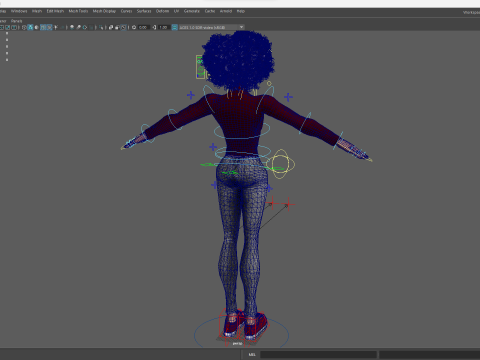The width and height of the screenshot is (480, 360).
Task: Open the UV menu
Action: 176,11
